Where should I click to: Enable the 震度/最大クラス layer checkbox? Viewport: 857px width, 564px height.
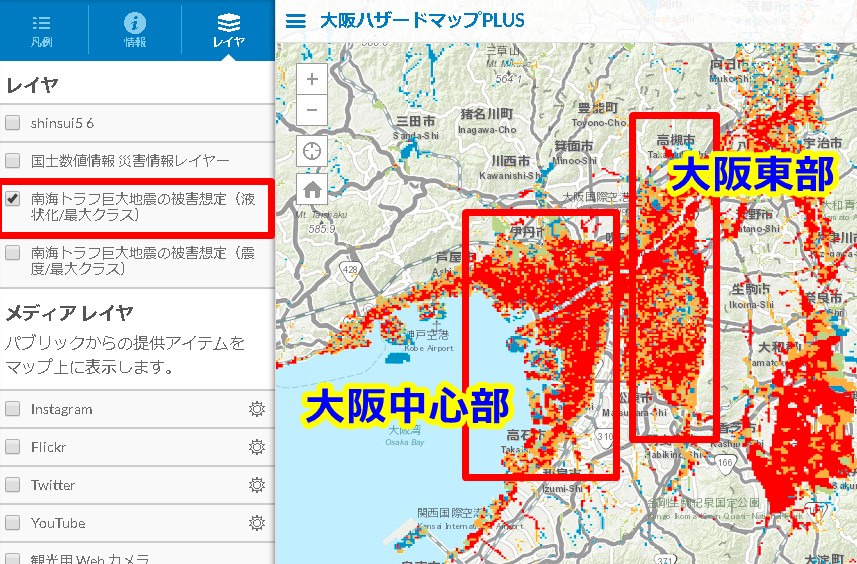pos(13,253)
